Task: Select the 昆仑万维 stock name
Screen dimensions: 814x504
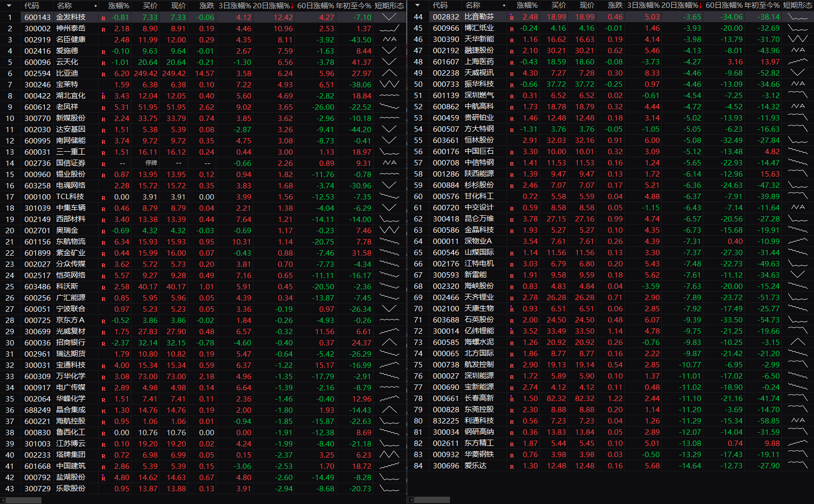Action: [479, 219]
